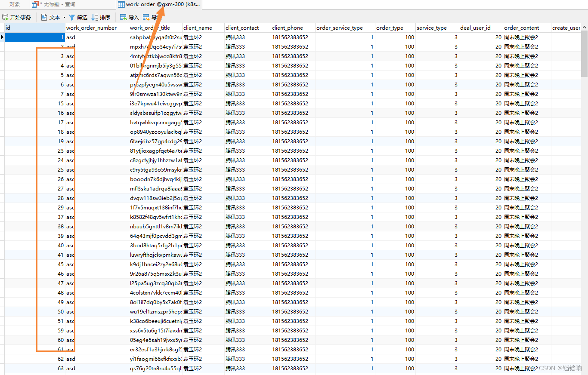Click the title cell starting with k8582f48qv
The width and height of the screenshot is (588, 375).
coord(155,217)
